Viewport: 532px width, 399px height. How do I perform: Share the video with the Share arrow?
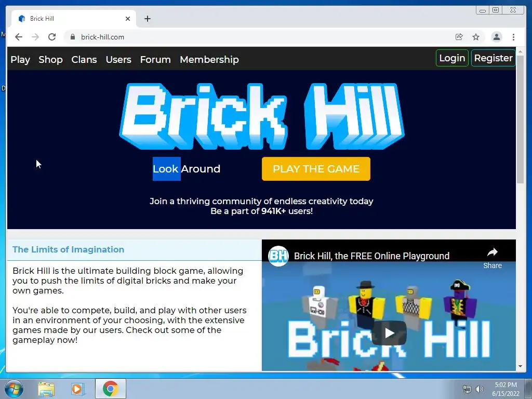tap(493, 258)
